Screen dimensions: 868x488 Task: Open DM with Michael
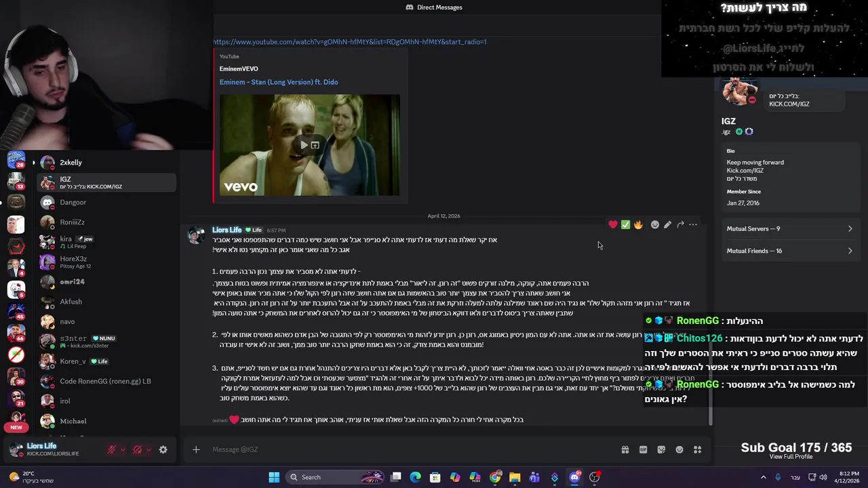coord(107,421)
